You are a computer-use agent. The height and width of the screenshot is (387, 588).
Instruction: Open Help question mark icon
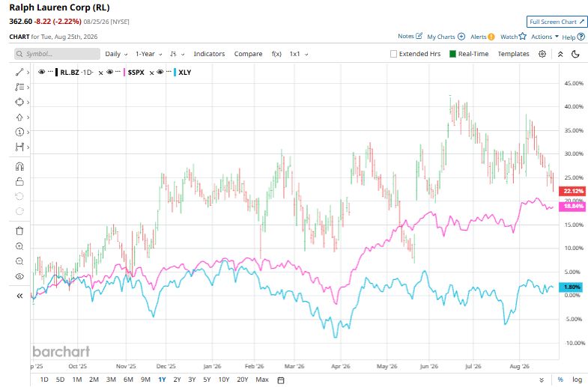pos(581,37)
